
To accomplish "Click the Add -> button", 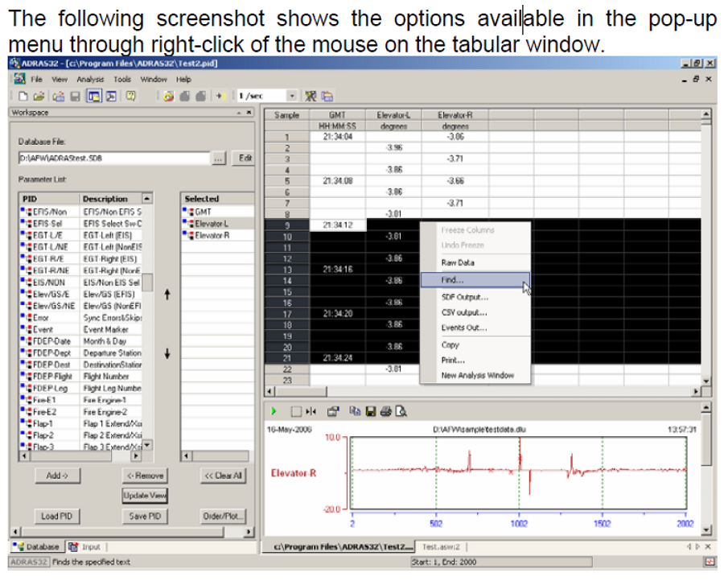I will 57,476.
